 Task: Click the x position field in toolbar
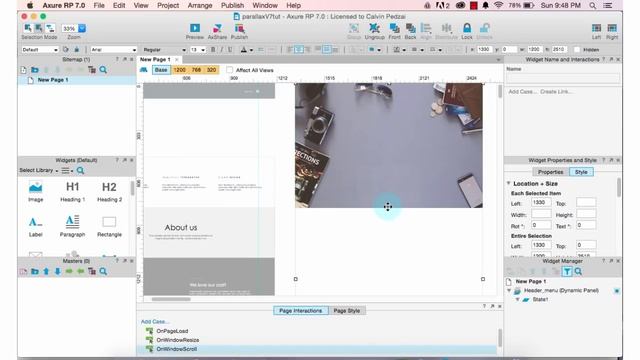[484, 49]
